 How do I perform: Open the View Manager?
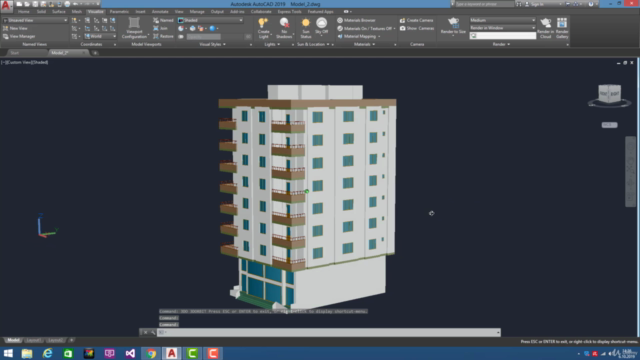[x=19, y=36]
